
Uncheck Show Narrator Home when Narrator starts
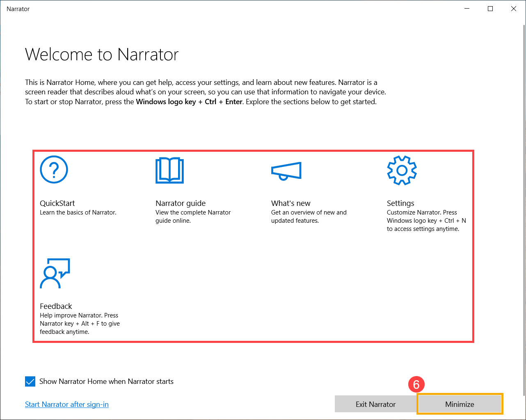(x=30, y=381)
